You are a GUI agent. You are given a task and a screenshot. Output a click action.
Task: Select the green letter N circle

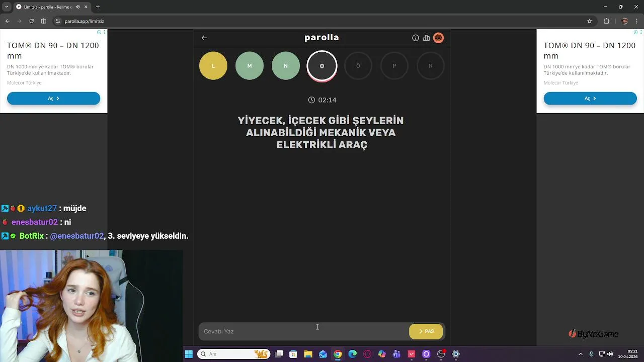286,66
